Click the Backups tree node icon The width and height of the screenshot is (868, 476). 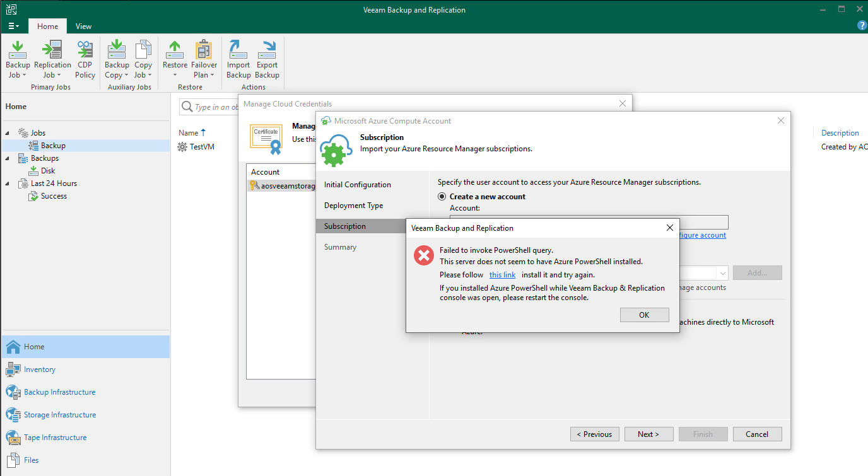coord(23,158)
